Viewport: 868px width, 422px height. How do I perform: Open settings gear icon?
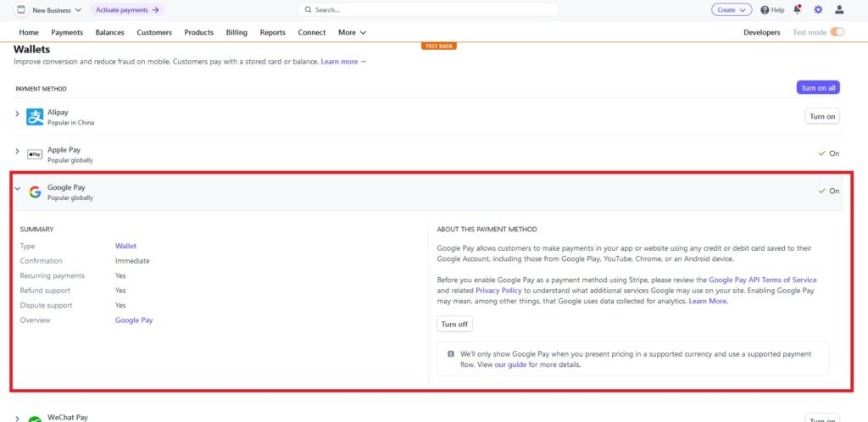pyautogui.click(x=818, y=10)
